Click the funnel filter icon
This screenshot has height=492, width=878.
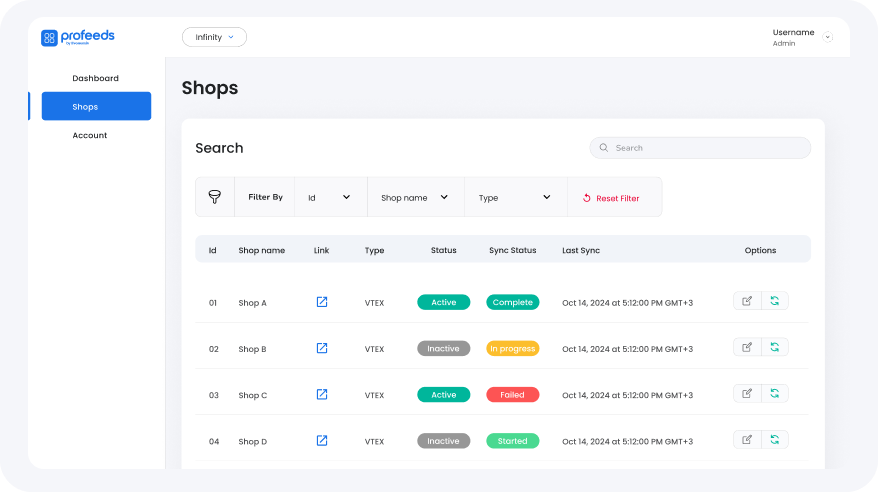pyautogui.click(x=214, y=197)
